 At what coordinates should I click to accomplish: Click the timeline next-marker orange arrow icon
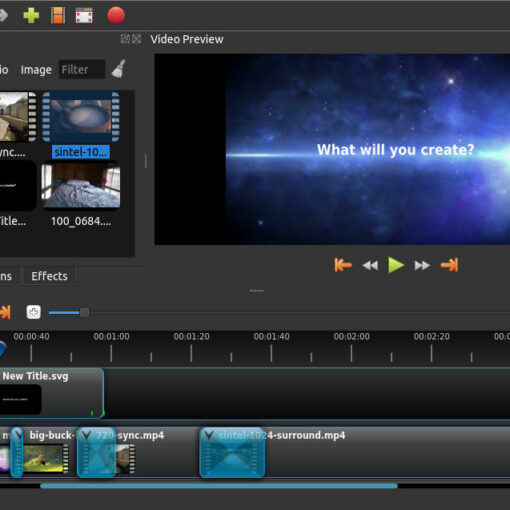pos(5,312)
